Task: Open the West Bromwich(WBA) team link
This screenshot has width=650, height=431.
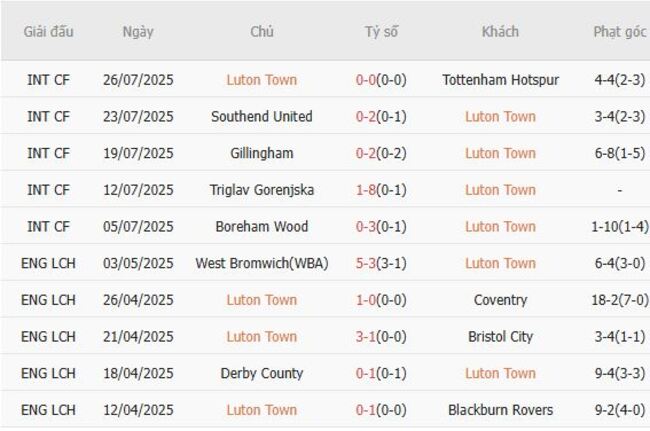Action: (261, 263)
